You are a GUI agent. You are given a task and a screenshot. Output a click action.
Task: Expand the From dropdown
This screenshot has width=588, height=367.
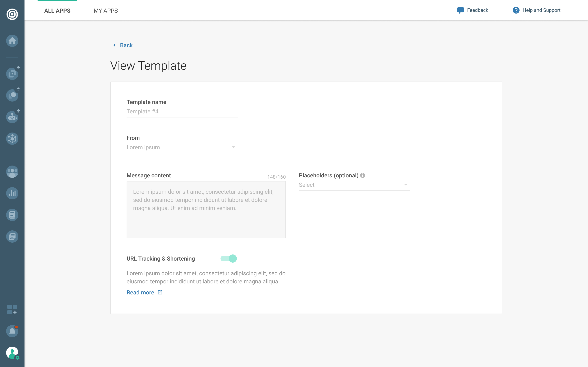click(x=182, y=147)
